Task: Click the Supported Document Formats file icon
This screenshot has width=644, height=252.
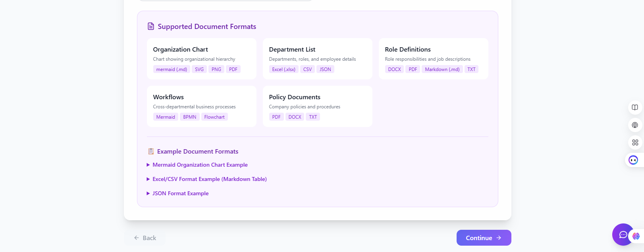Action: coord(151,27)
